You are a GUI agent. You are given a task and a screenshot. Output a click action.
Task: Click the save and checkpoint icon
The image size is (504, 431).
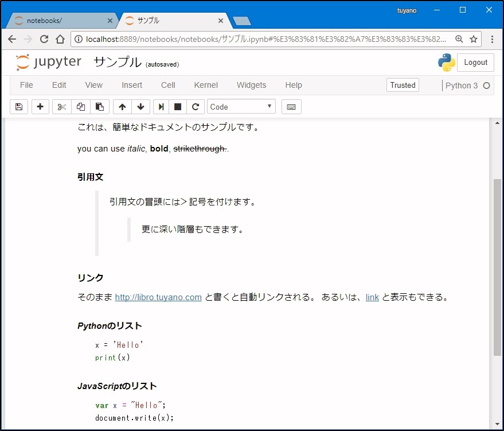[x=19, y=107]
